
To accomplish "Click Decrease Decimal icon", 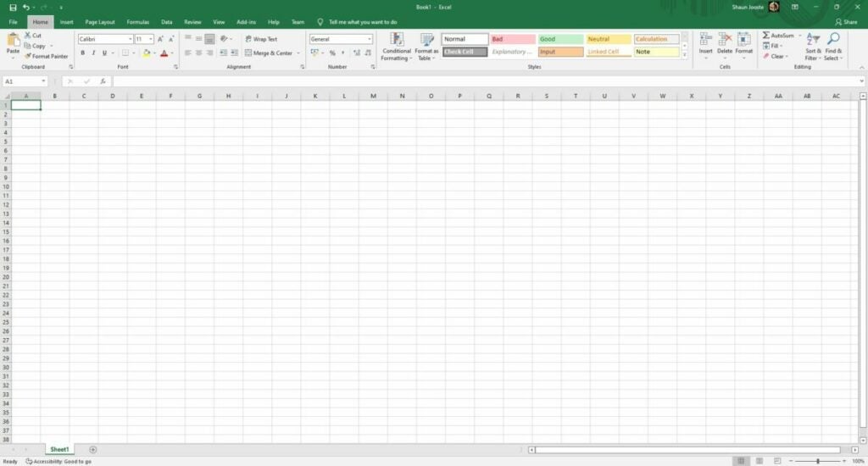I will 368,53.
